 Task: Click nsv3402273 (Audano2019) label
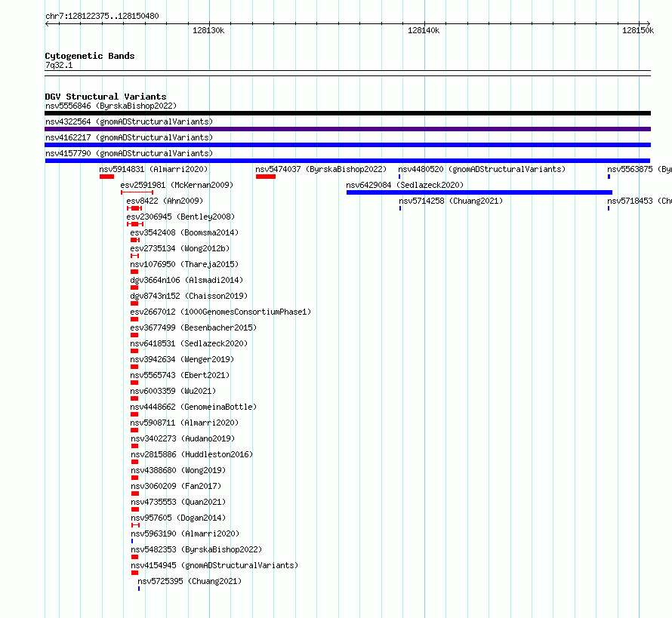pyautogui.click(x=183, y=438)
